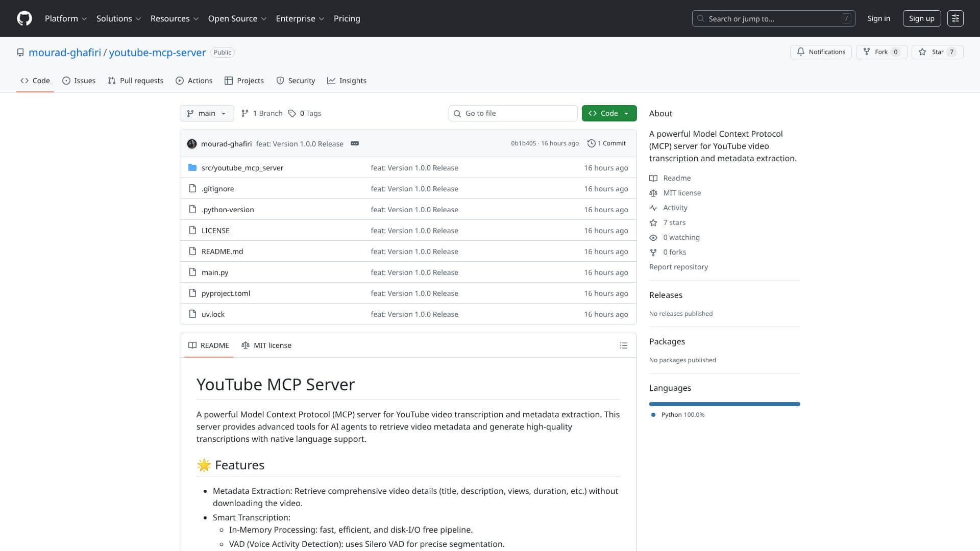This screenshot has height=551, width=980.
Task: Open src/youtube_mcp_server folder
Action: (x=242, y=168)
